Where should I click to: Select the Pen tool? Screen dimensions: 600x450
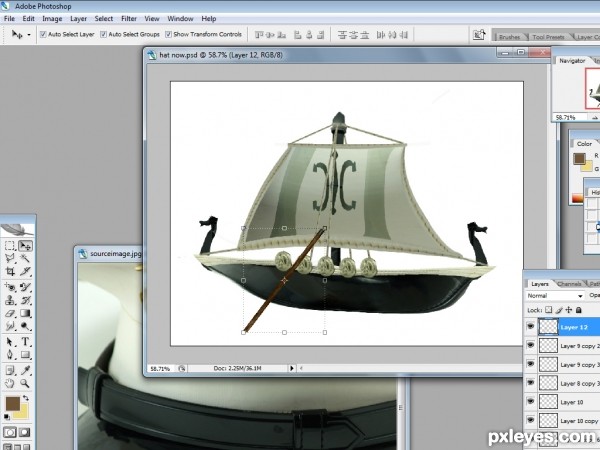click(x=10, y=355)
